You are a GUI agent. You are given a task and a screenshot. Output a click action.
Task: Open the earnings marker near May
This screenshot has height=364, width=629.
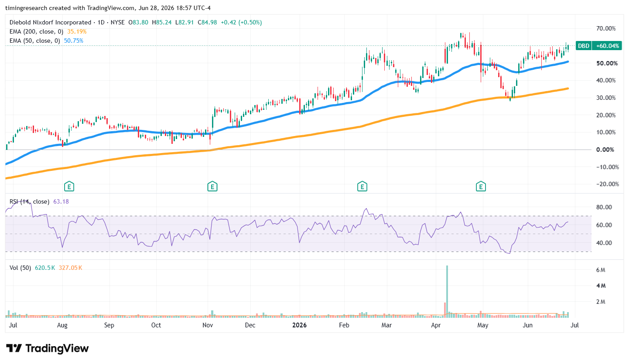coord(481,187)
